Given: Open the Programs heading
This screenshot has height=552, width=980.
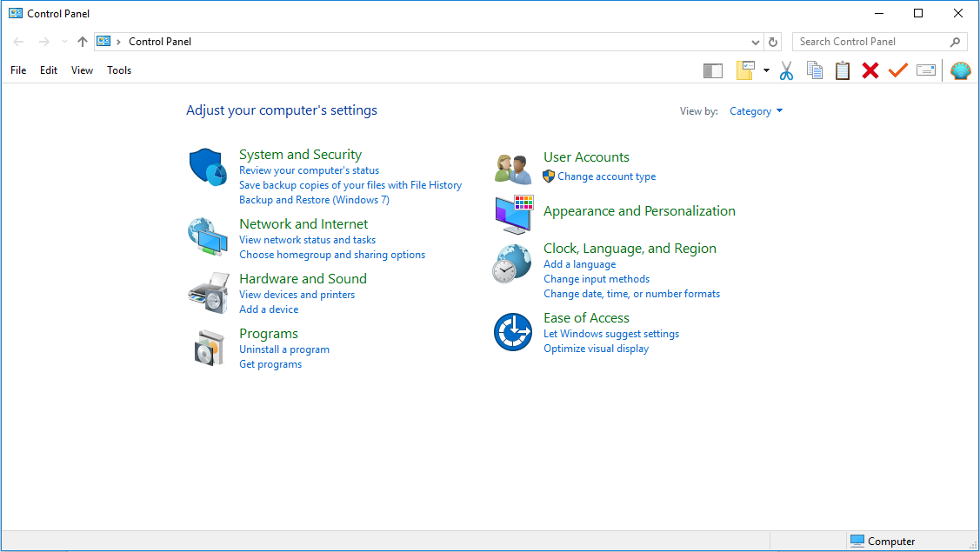Looking at the screenshot, I should click(x=268, y=334).
